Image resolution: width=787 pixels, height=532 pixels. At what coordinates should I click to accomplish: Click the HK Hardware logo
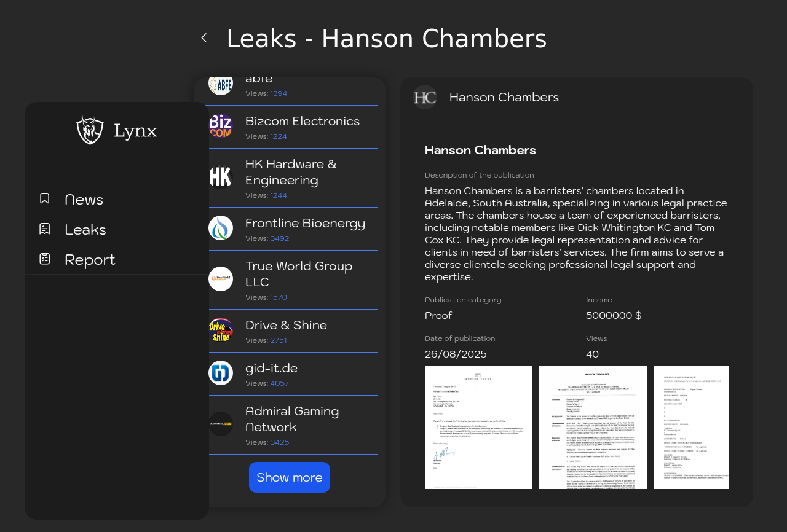tap(221, 177)
